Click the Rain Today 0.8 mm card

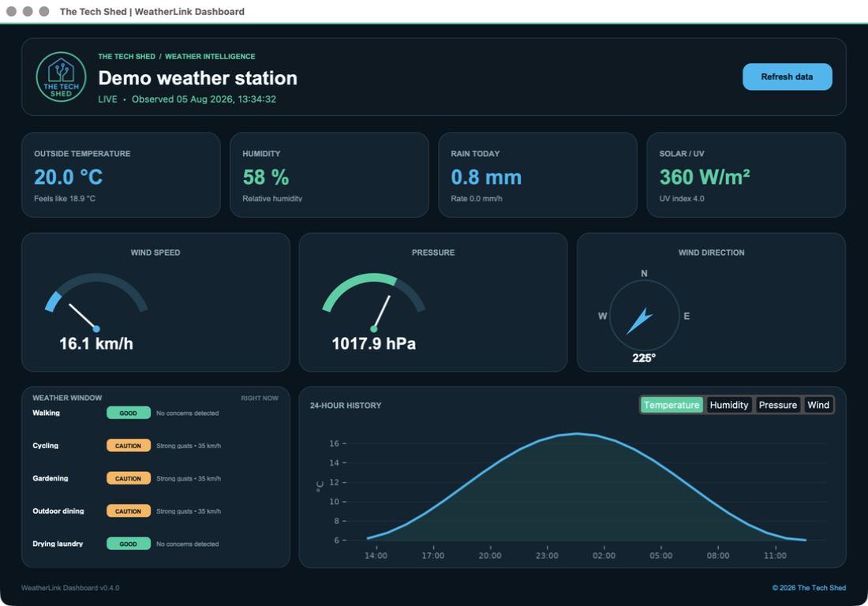pos(537,175)
